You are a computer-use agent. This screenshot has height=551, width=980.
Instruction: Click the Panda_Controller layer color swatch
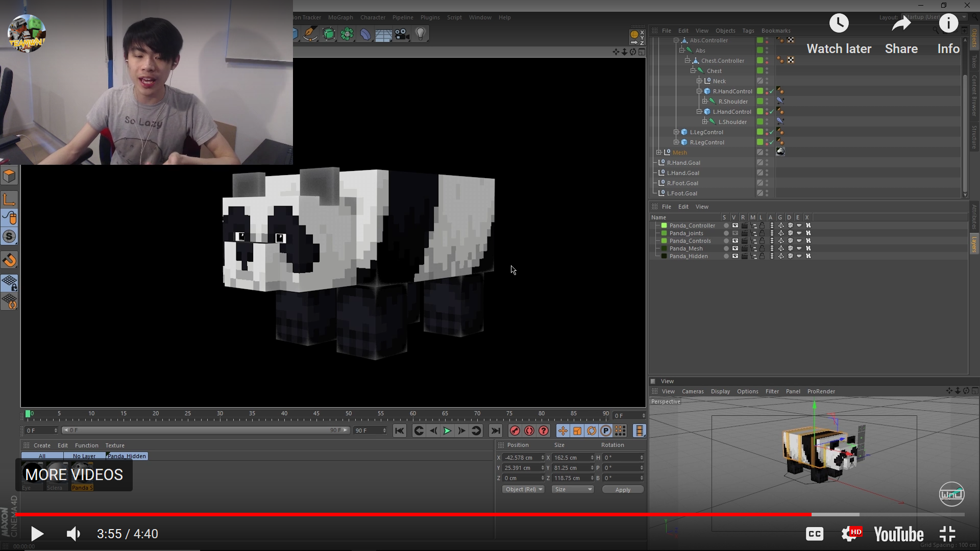664,226
